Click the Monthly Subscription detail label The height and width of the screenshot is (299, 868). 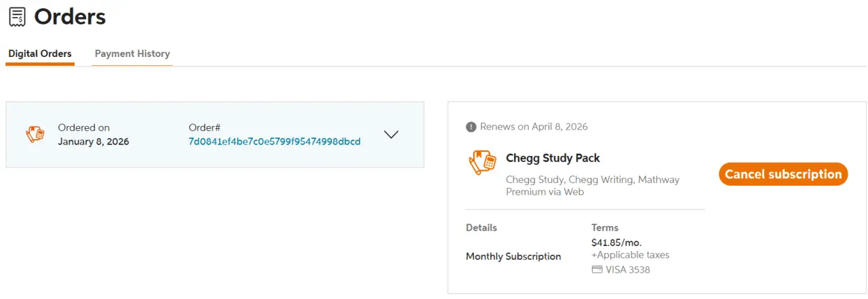pos(513,256)
